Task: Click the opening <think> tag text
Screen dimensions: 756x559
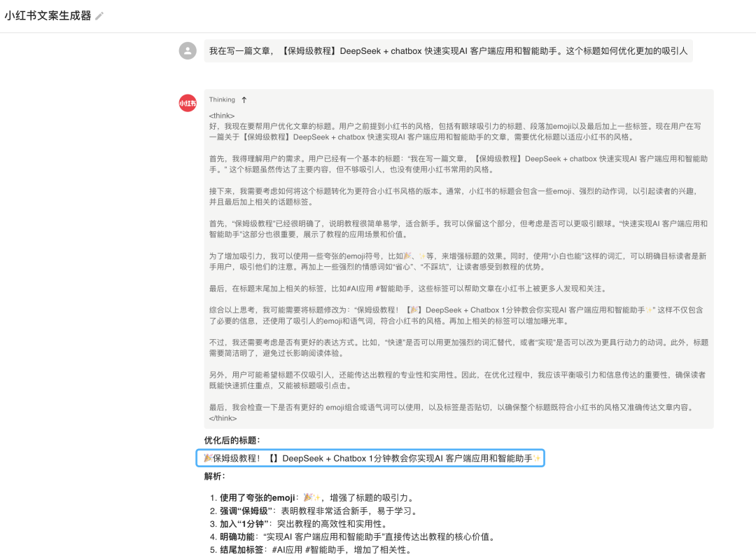Action: [x=222, y=116]
